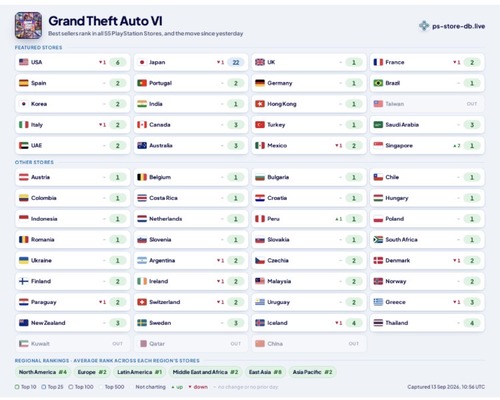Click the Canada flag icon

click(142, 125)
